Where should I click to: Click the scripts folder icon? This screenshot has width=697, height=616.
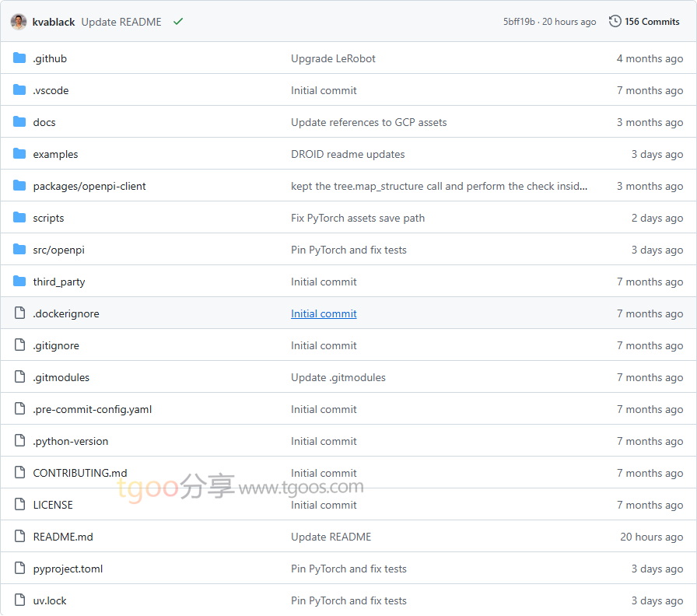point(19,218)
